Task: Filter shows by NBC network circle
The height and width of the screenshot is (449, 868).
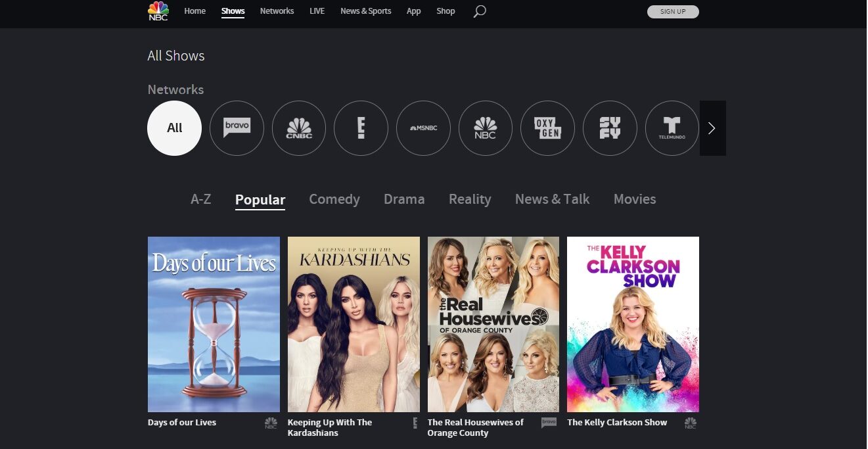Action: 486,128
